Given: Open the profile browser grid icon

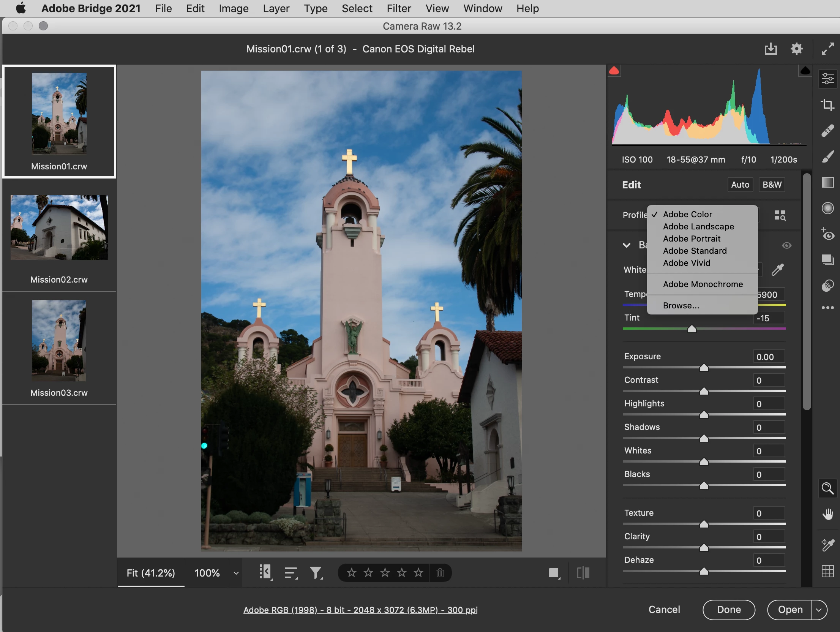Looking at the screenshot, I should (780, 215).
